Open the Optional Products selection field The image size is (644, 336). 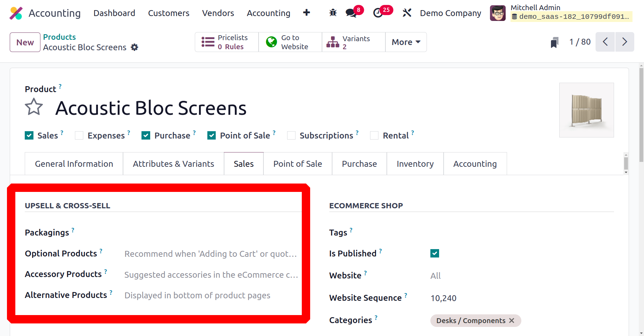211,254
